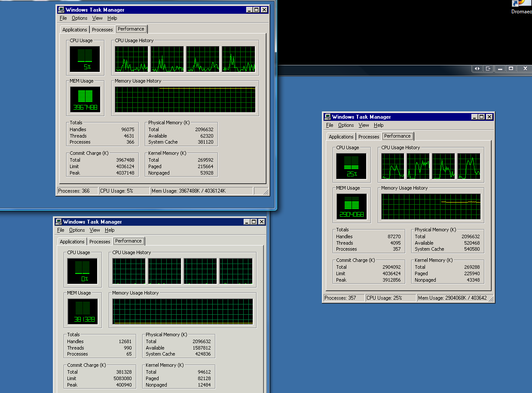Image resolution: width=532 pixels, height=393 pixels.
Task: Click the left-right arrows icon on black window
Action: (x=477, y=68)
